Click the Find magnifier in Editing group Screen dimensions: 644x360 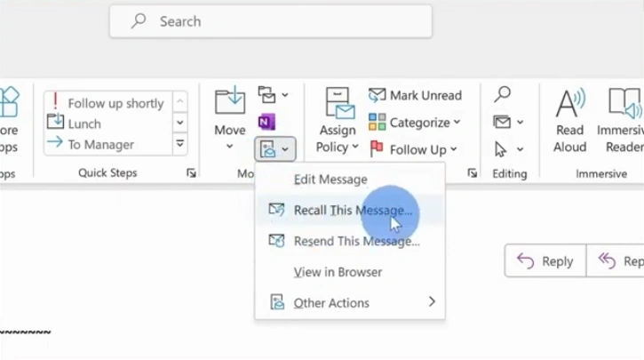point(503,94)
